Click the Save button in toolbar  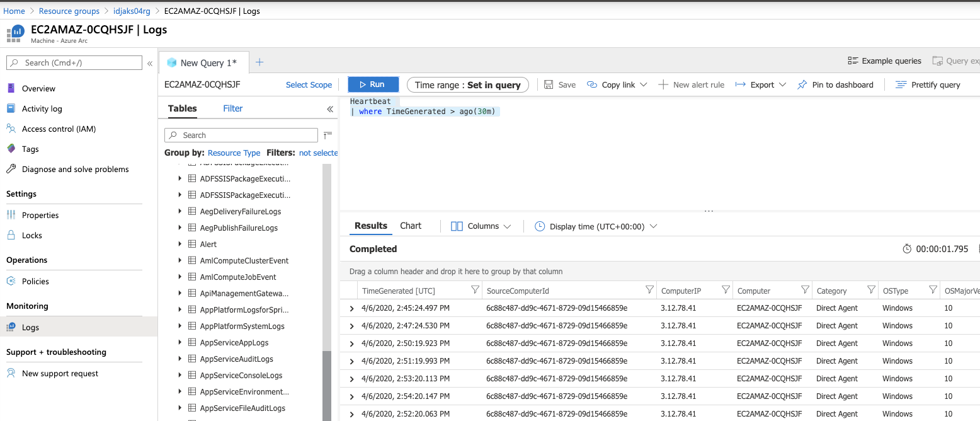(x=560, y=84)
